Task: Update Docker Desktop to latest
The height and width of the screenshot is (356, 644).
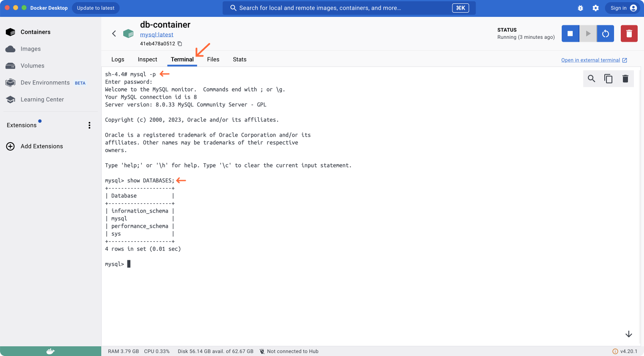Action: (x=95, y=8)
